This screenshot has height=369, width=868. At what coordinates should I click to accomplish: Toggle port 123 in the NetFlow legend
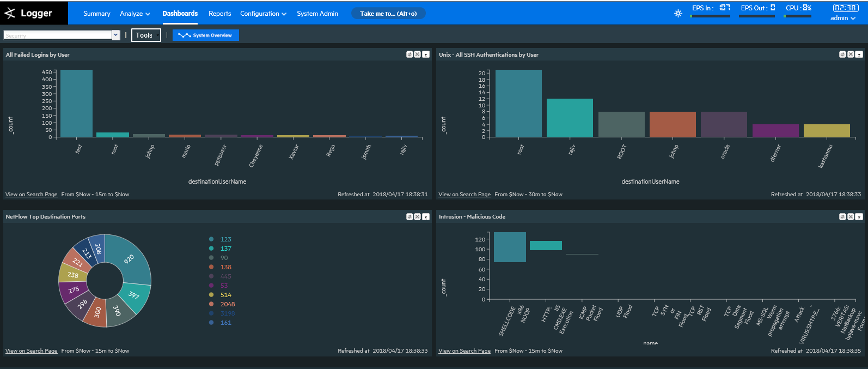click(225, 239)
